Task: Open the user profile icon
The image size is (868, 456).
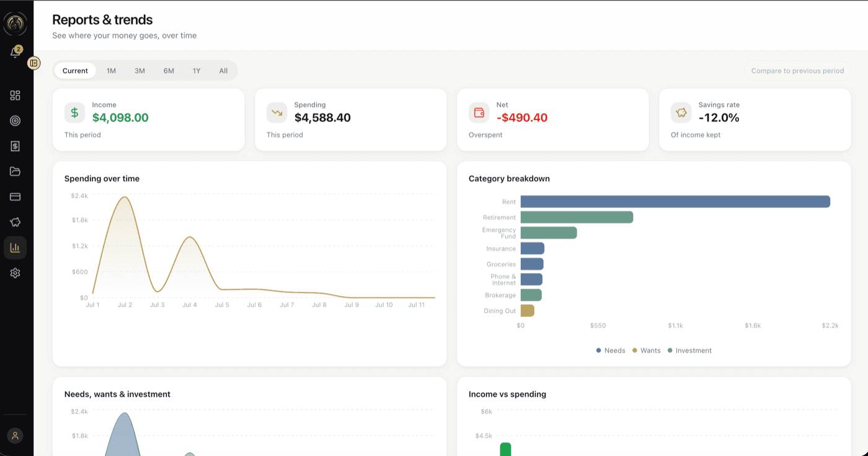Action: click(15, 436)
